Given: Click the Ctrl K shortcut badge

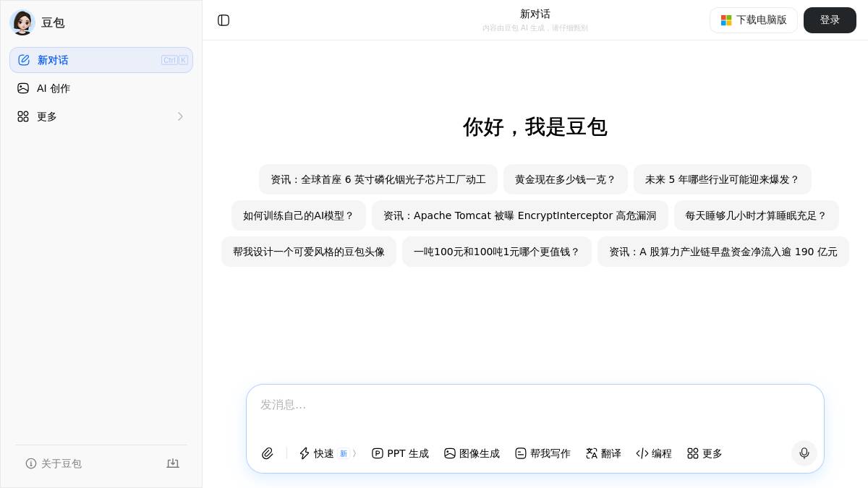Looking at the screenshot, I should tap(174, 60).
